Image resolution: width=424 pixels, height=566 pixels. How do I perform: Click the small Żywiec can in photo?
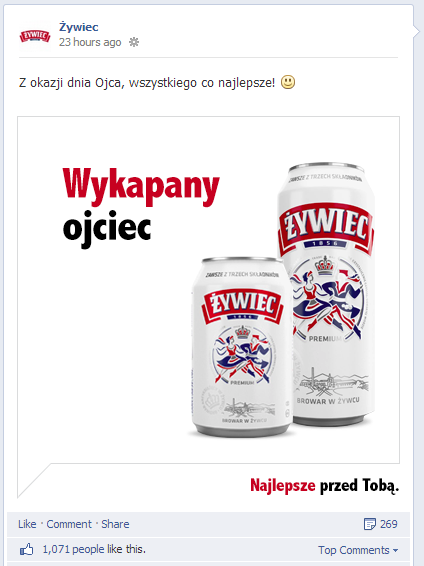(x=242, y=347)
